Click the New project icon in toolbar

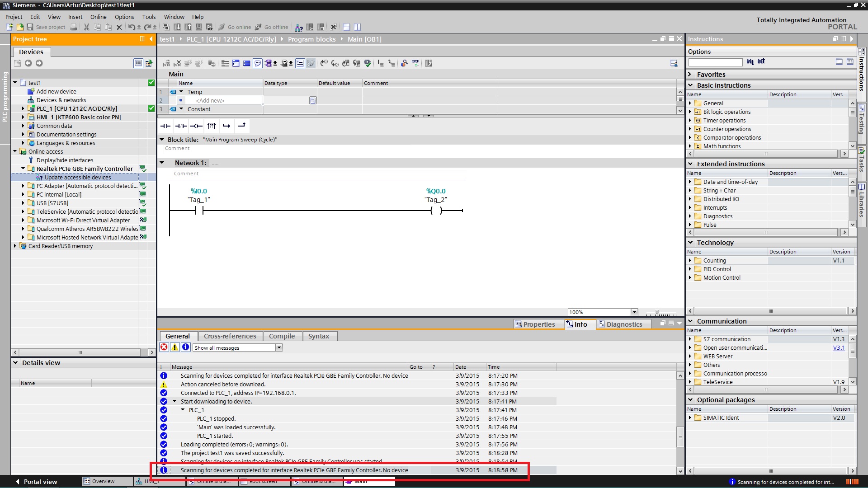tap(9, 27)
